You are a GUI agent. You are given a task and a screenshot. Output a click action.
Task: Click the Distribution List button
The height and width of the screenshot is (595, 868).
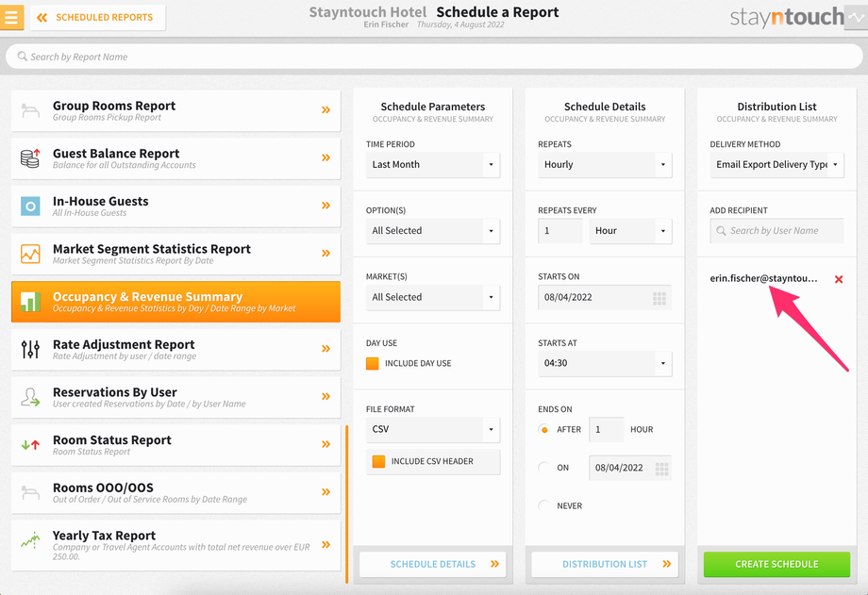click(x=605, y=564)
